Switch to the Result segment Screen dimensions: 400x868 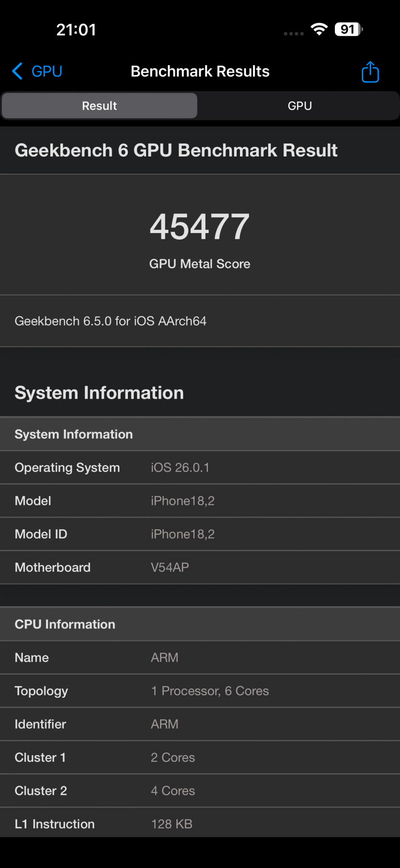click(100, 106)
